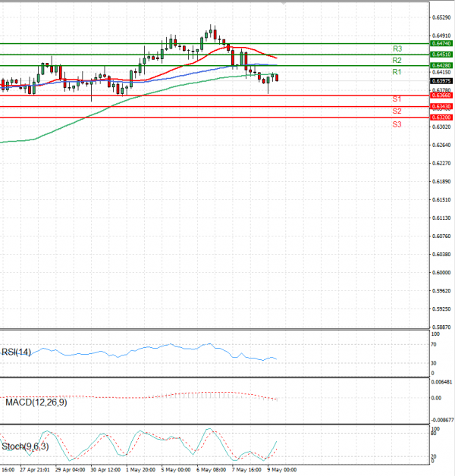
Task: Click the R1 resistance label
Action: pyautogui.click(x=397, y=72)
